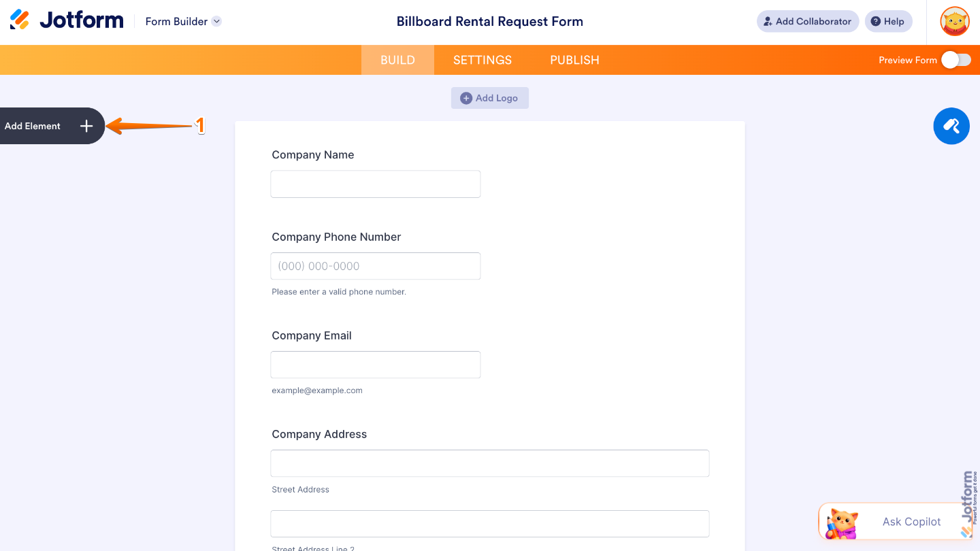
Task: Open the Ask Copilot assistant icon
Action: [842, 522]
